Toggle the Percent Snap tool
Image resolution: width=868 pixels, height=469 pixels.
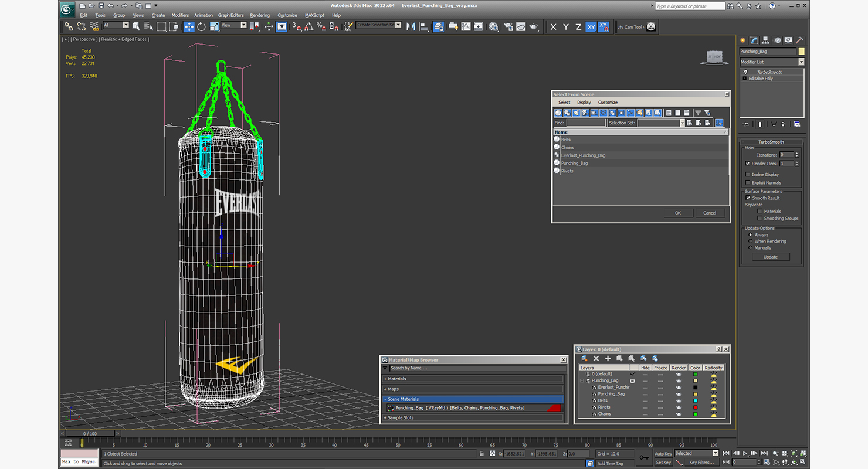click(x=321, y=26)
